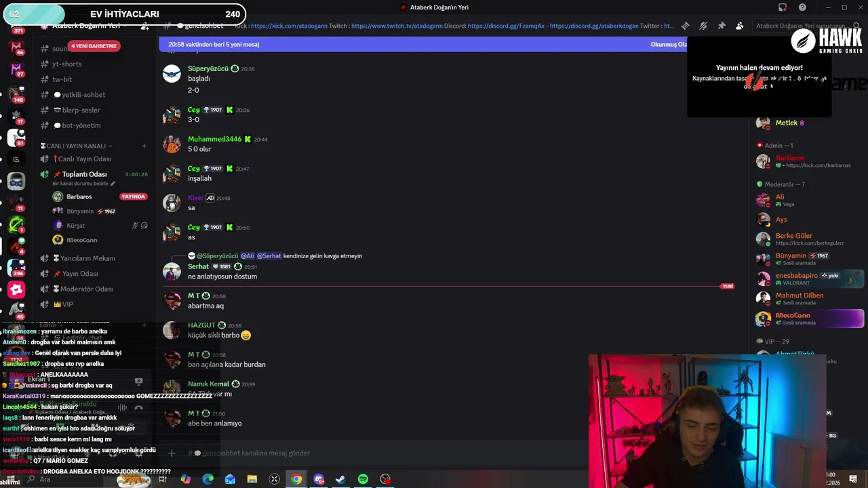Open the Threads icon in channel header
Viewport: 868px width, 488px height.
point(685,26)
